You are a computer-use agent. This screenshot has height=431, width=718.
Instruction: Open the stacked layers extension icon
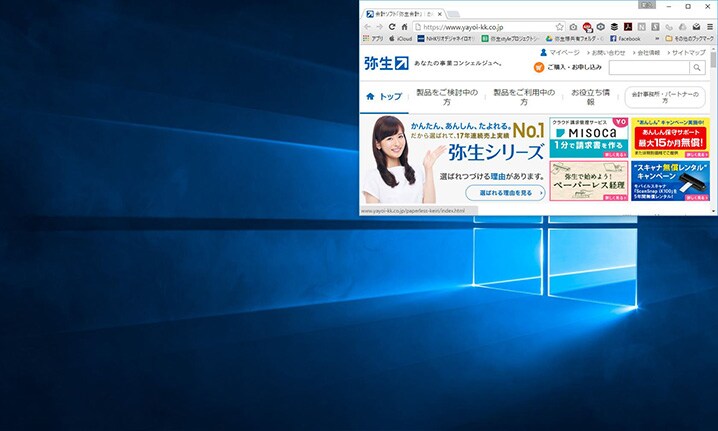(x=614, y=27)
